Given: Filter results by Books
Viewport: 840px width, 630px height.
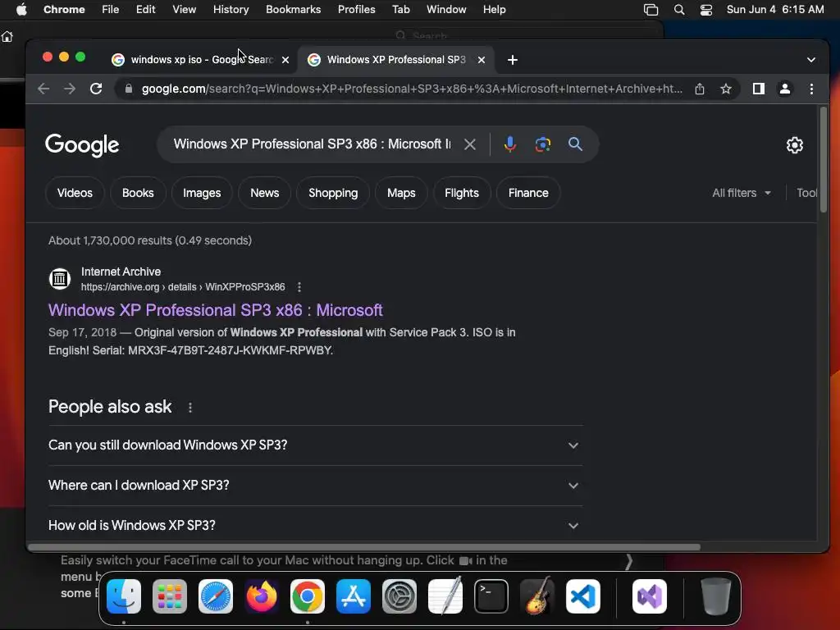Looking at the screenshot, I should (x=138, y=193).
